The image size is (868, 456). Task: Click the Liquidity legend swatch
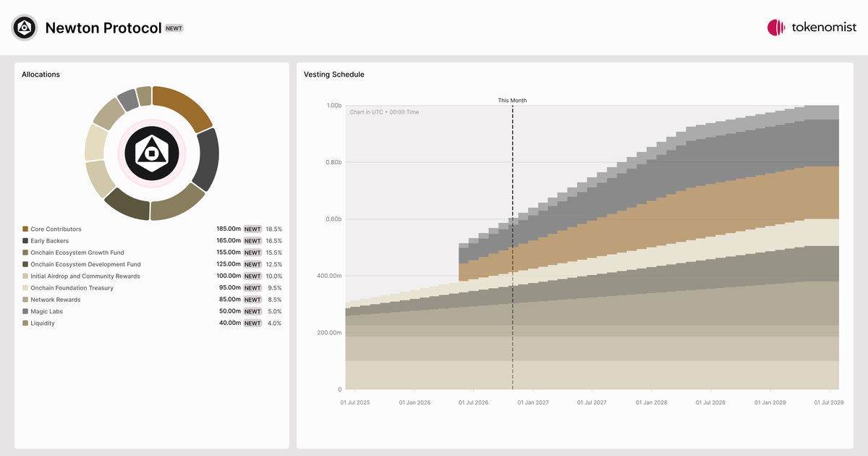coord(25,323)
